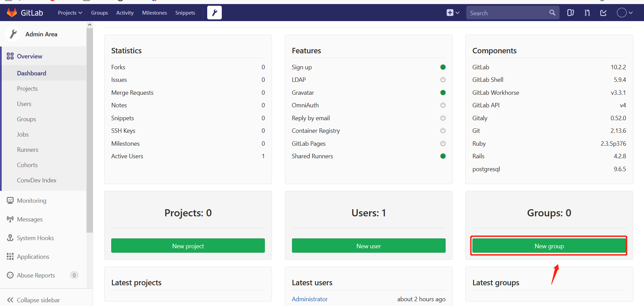Image resolution: width=644 pixels, height=306 pixels.
Task: Click the GitLab Pages power icon
Action: coord(443,143)
